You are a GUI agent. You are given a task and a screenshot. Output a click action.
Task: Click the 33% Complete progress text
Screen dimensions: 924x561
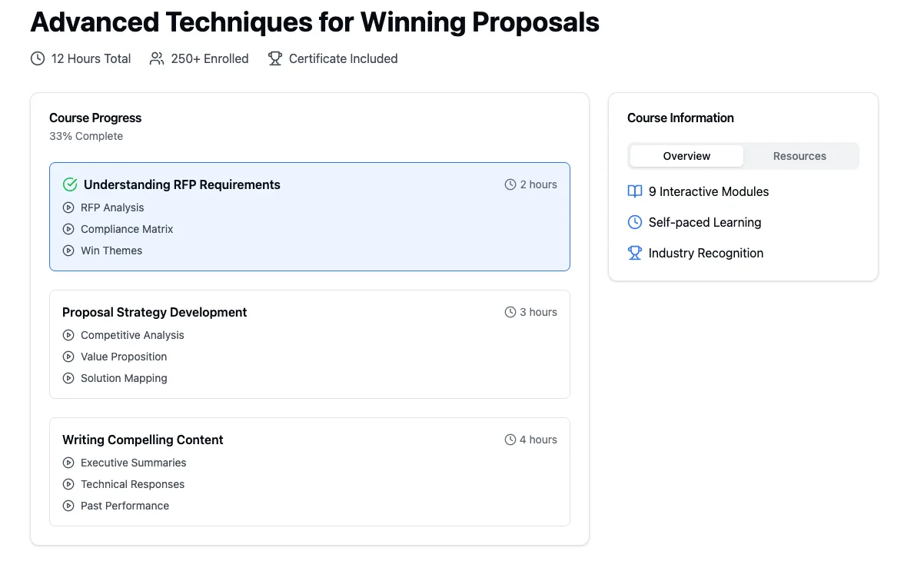(86, 136)
